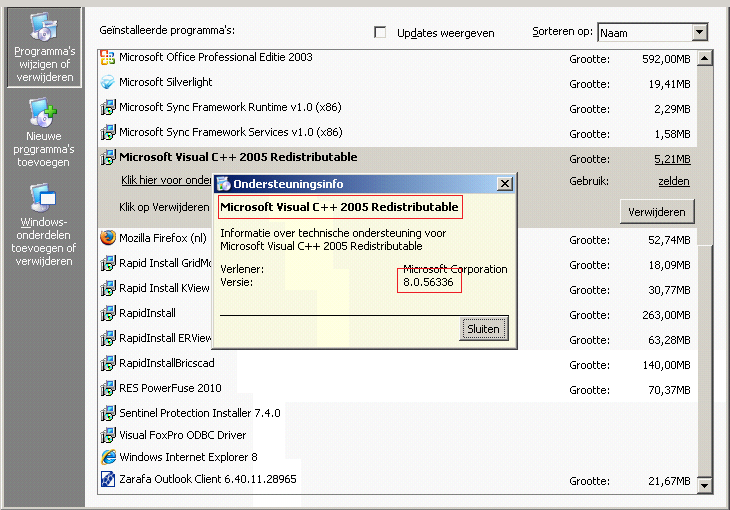Click the Verwijderen button

coord(656,212)
